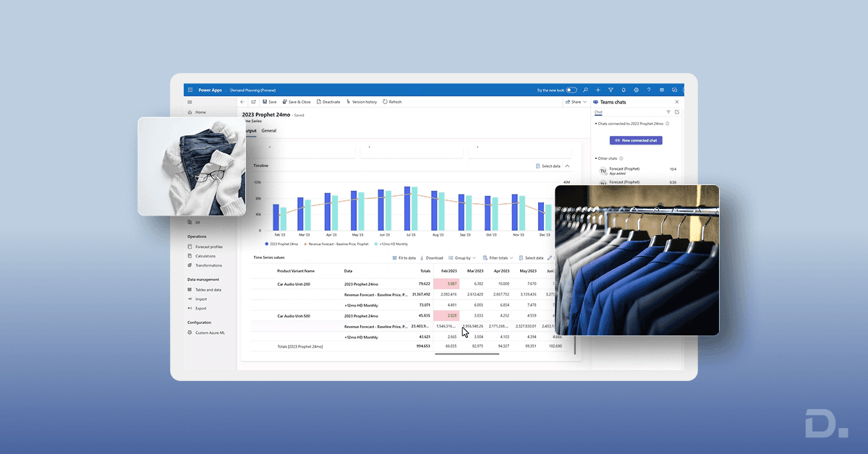The height and width of the screenshot is (454, 868).
Task: Click the Jul '23 bar in chart
Action: coord(407,208)
